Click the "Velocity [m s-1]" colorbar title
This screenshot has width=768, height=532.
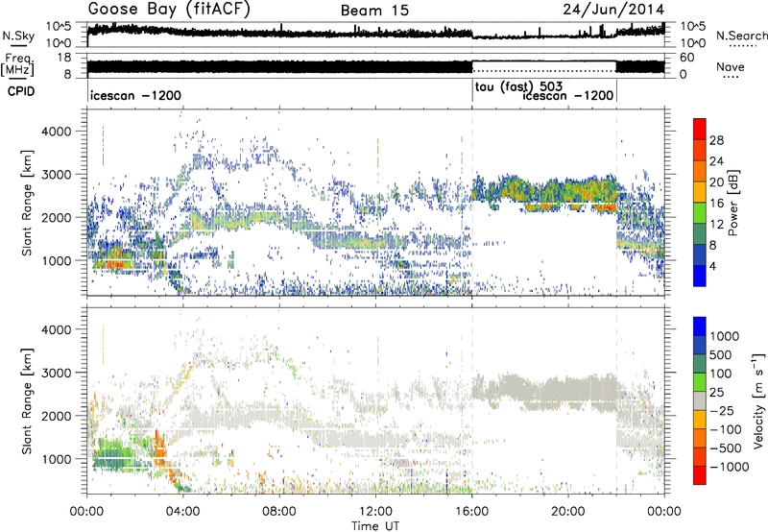758,399
